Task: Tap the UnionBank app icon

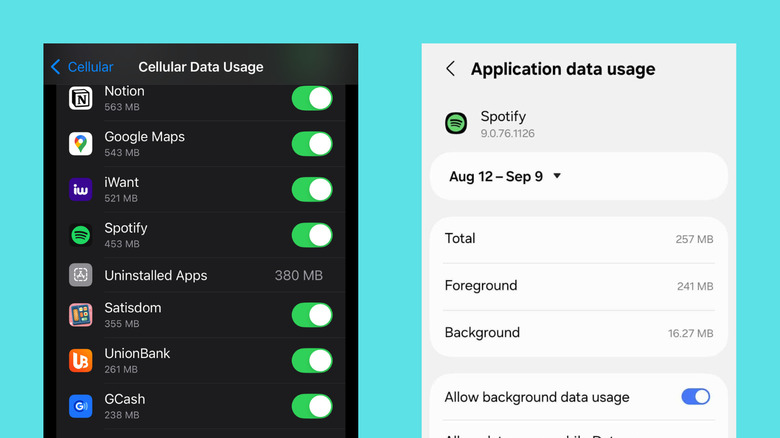Action: click(x=81, y=360)
